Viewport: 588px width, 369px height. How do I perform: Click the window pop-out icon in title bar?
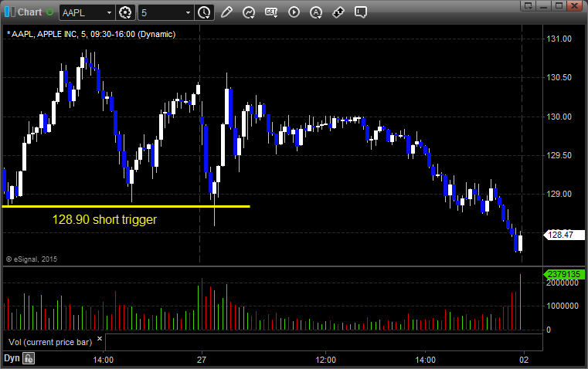point(529,5)
